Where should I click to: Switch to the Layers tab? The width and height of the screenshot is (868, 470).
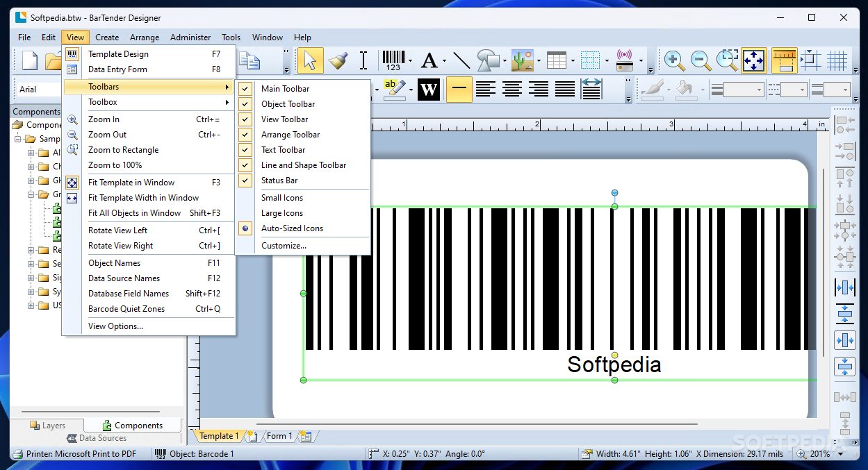click(x=47, y=426)
